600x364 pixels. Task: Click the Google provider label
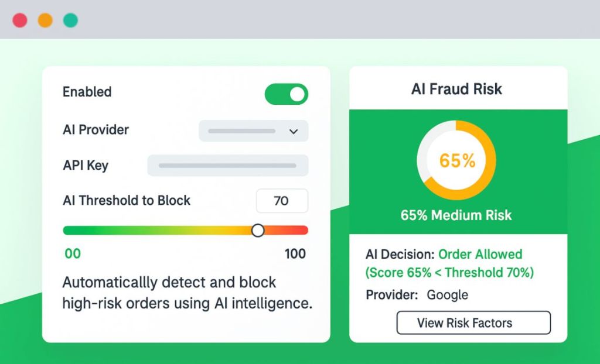[x=447, y=295]
